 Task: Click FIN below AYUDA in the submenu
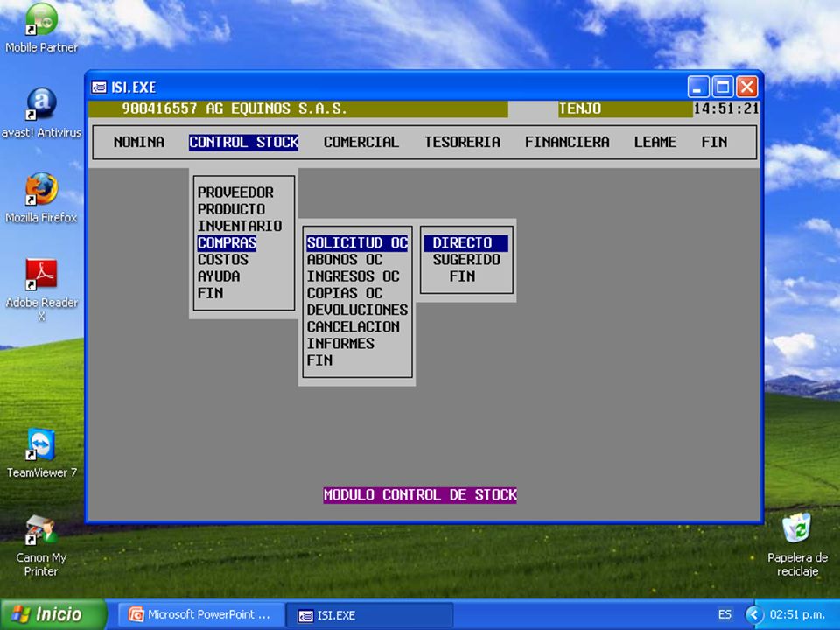(x=211, y=293)
